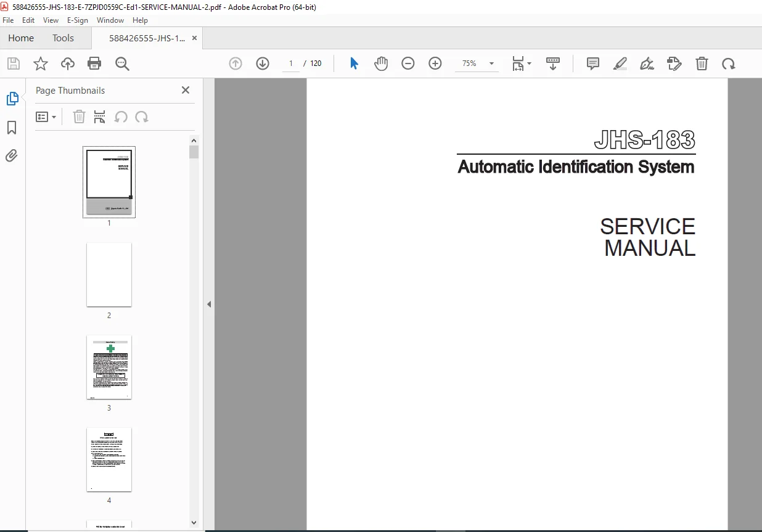Viewport: 762px width, 532px height.
Task: Select page 1 thumbnail
Action: point(109,182)
